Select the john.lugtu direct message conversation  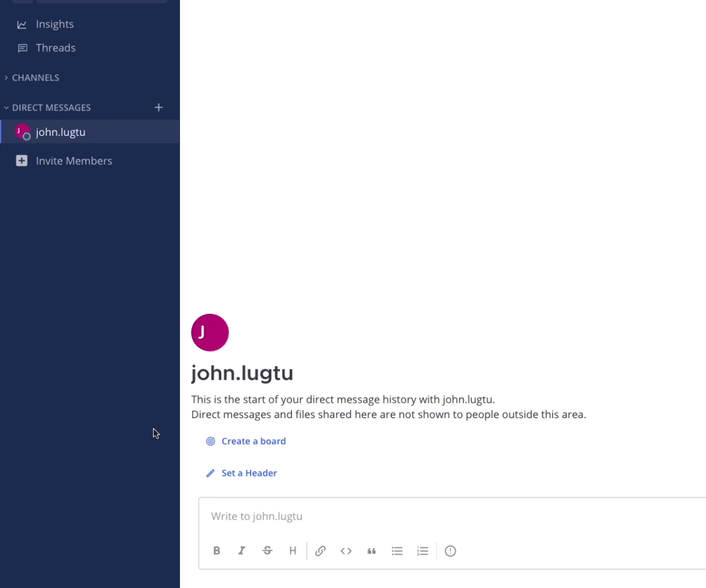click(x=61, y=132)
